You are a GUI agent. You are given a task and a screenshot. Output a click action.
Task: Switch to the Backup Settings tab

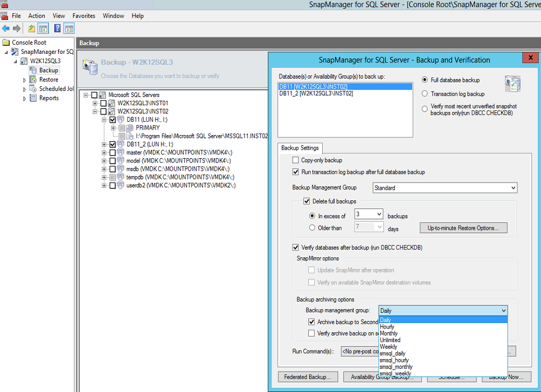click(300, 148)
